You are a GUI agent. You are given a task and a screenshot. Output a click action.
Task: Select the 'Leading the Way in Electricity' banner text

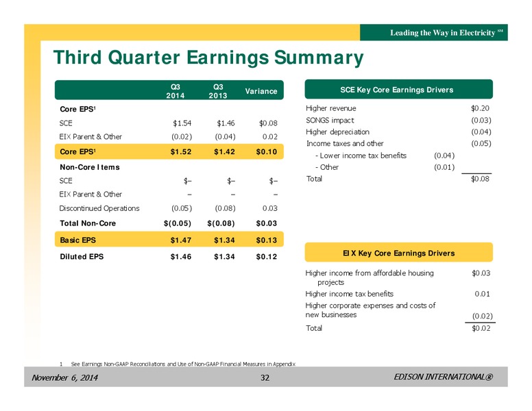442,33
